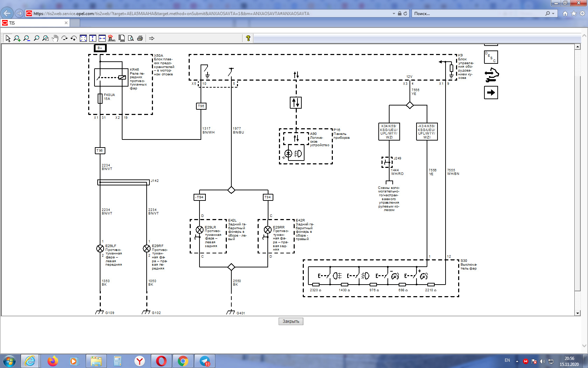Open Telegram from the taskbar
This screenshot has width=588, height=368.
pyautogui.click(x=205, y=361)
